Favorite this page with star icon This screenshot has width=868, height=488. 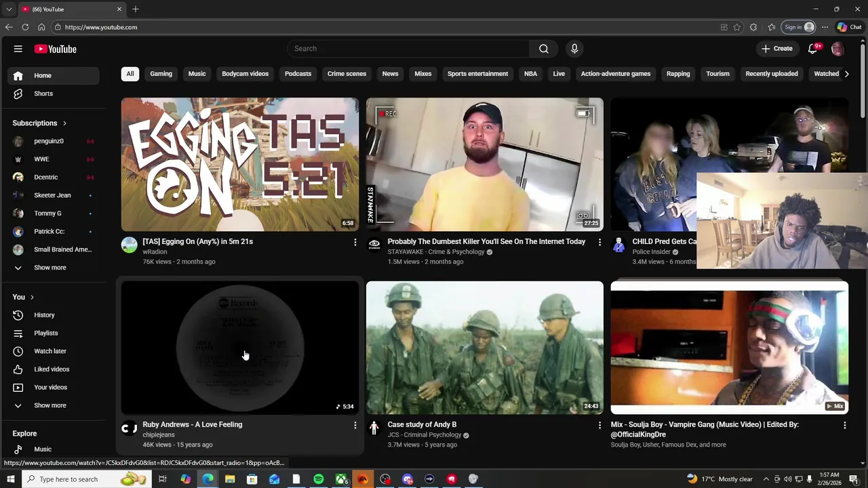coord(737,27)
